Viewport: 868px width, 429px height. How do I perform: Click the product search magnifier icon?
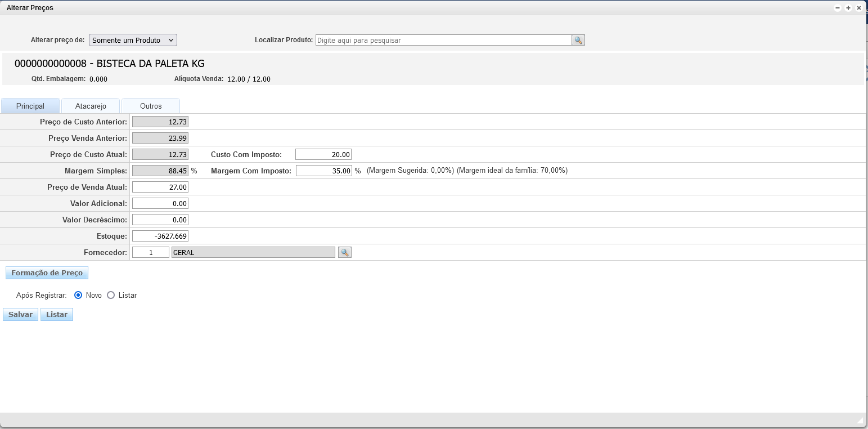[578, 40]
